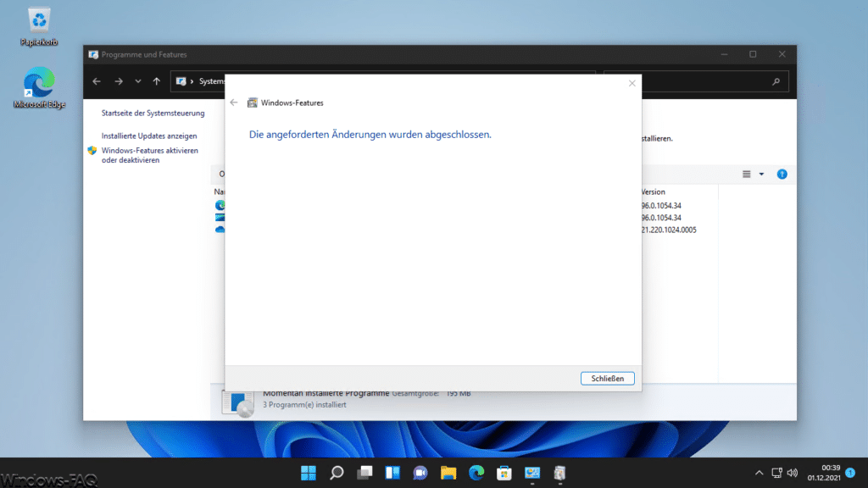Select the Microsoft Edge desktop shortcut
This screenshot has width=868, height=488.
tap(39, 87)
